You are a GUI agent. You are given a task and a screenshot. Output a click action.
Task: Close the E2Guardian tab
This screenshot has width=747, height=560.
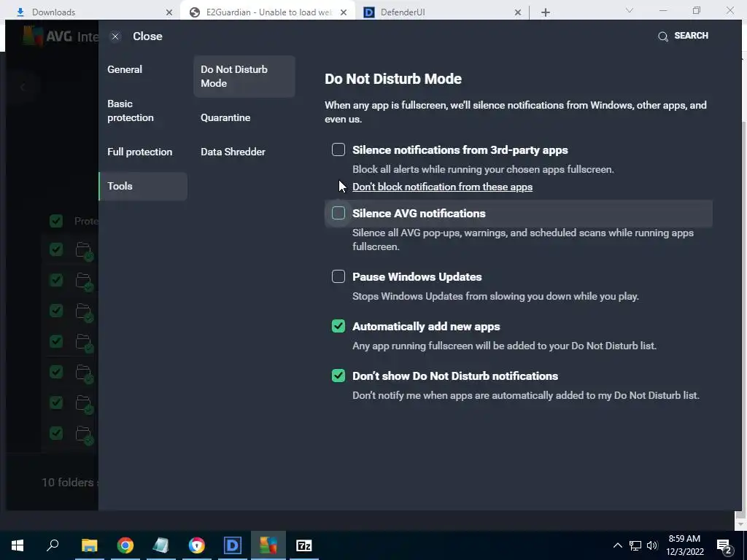click(x=344, y=12)
